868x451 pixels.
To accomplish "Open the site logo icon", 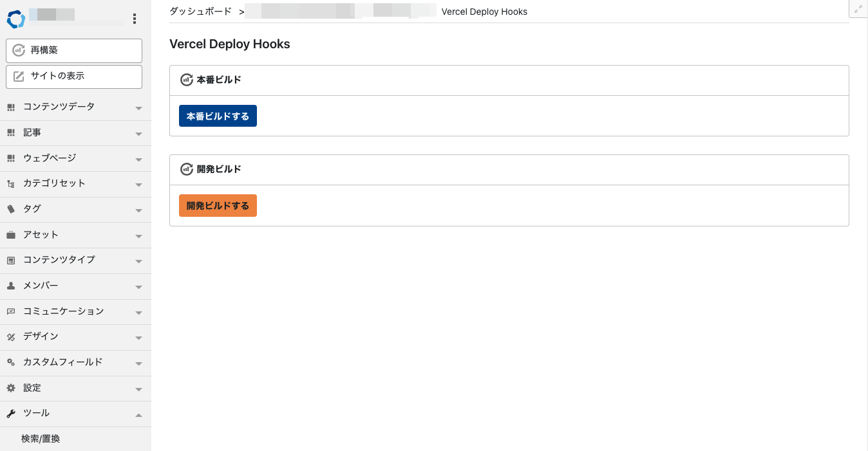I will tap(16, 19).
